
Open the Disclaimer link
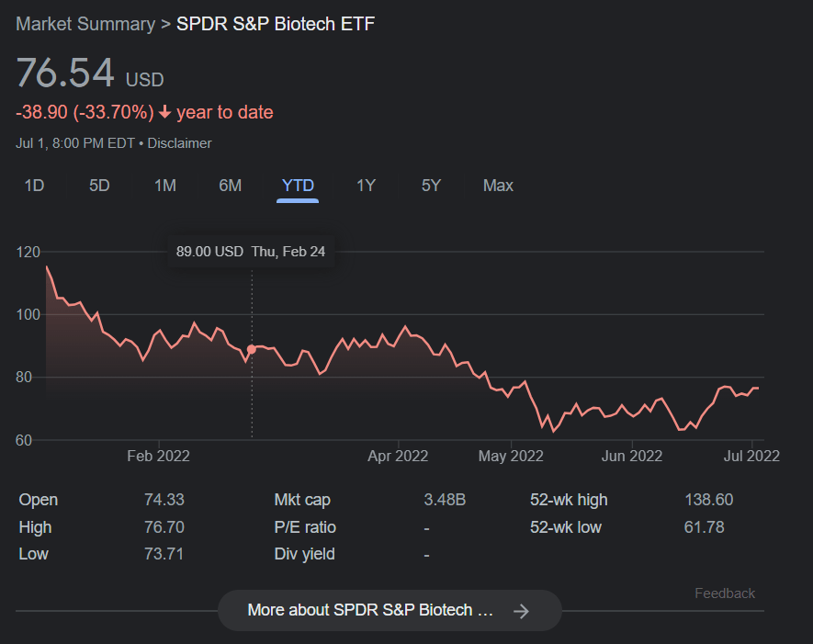(x=179, y=143)
